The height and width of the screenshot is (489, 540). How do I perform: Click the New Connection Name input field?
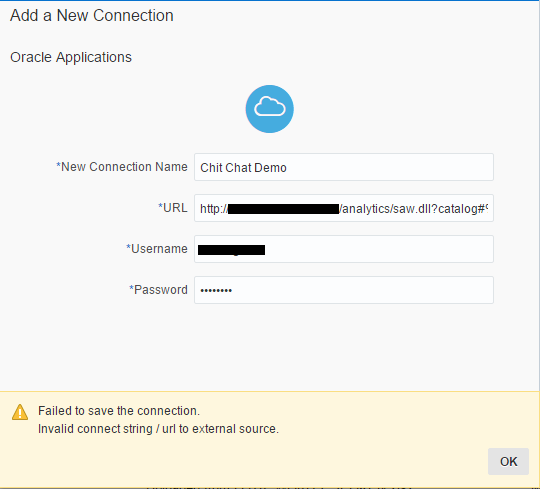[344, 167]
